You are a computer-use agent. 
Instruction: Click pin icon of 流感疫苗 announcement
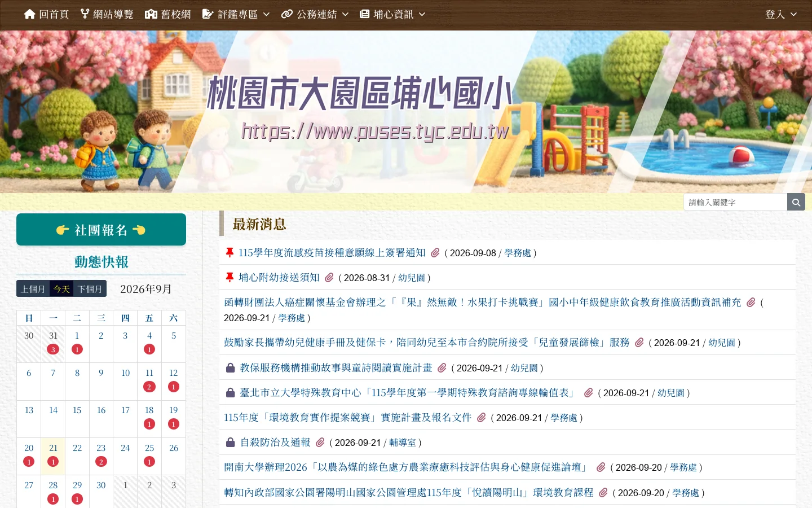[x=230, y=253]
